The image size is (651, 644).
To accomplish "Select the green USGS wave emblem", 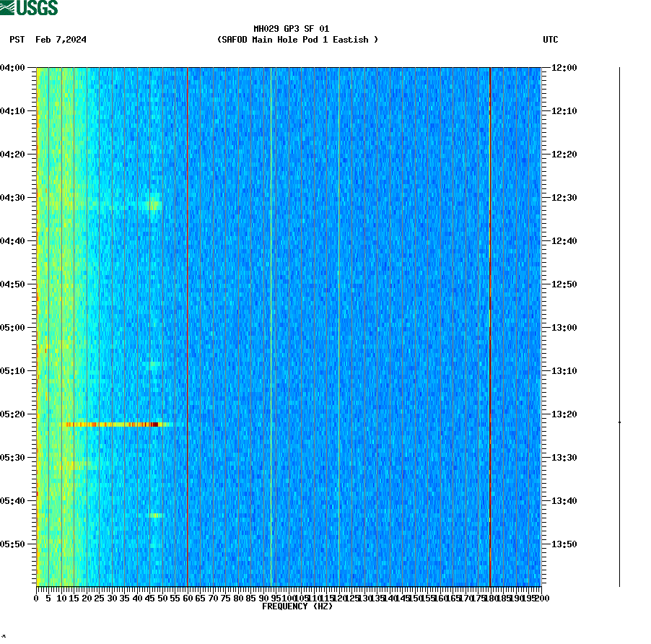I will (x=9, y=7).
